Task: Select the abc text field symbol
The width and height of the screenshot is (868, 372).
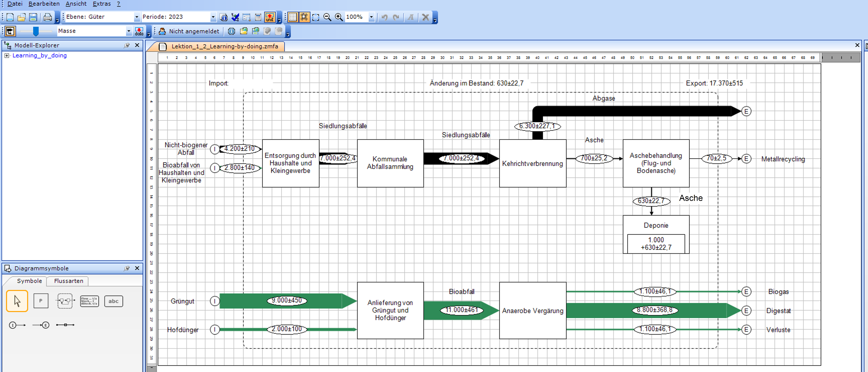Action: tap(113, 301)
